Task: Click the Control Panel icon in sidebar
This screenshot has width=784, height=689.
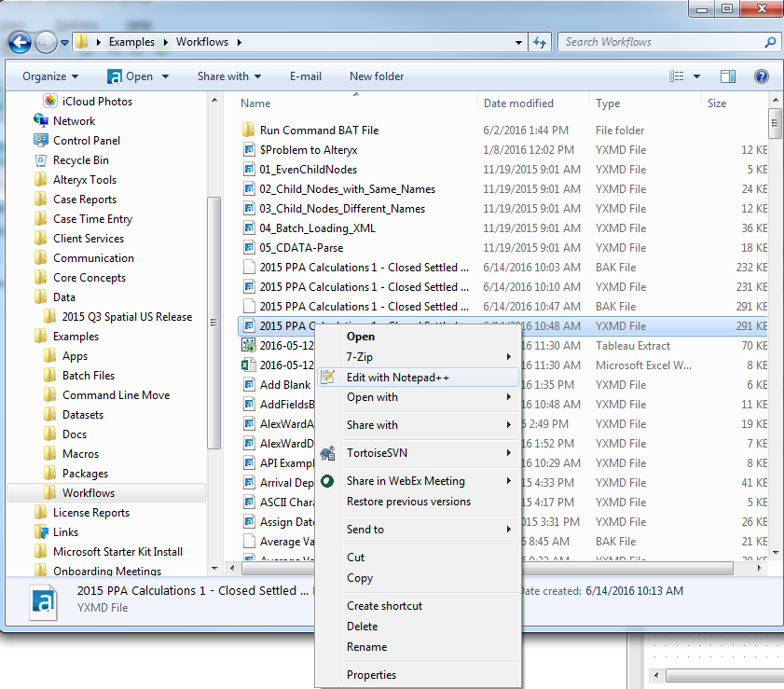Action: (x=40, y=140)
